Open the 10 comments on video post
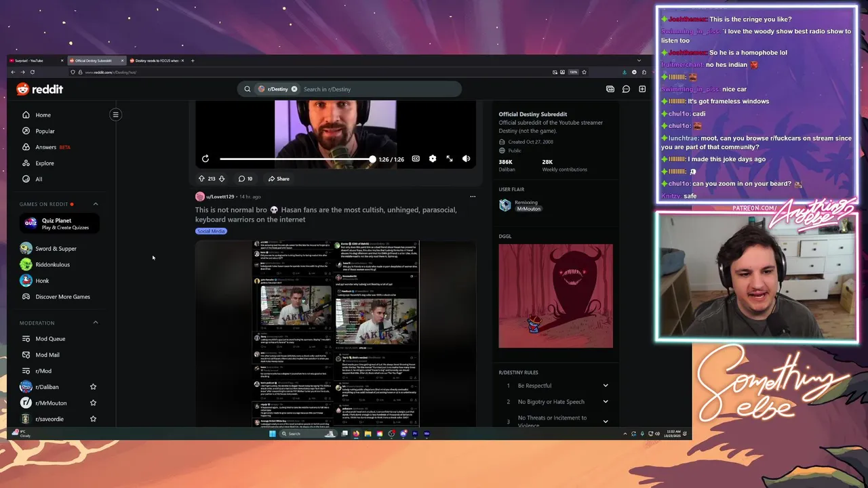This screenshot has width=868, height=488. 245,179
